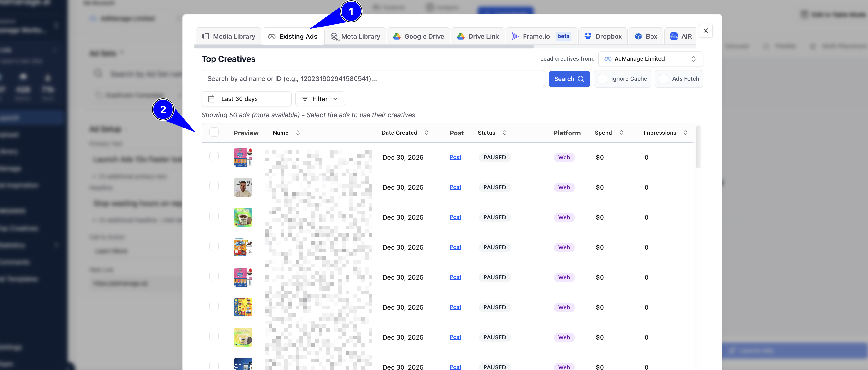This screenshot has width=868, height=370.
Task: Sort ads by Date Created
Action: 405,133
